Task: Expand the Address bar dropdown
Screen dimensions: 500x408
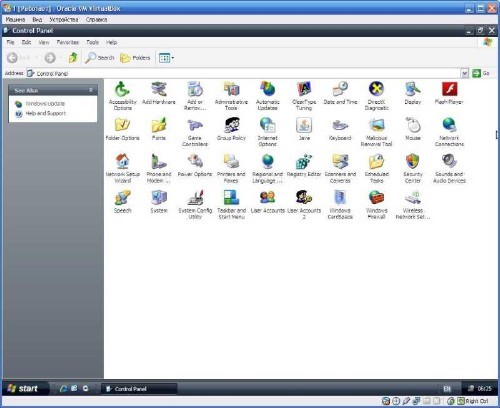Action: tap(465, 73)
